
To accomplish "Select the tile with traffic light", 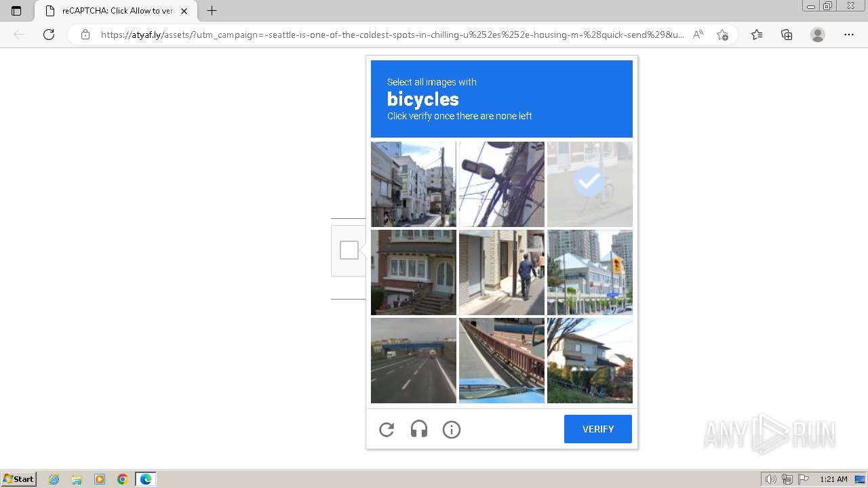I will coord(590,272).
